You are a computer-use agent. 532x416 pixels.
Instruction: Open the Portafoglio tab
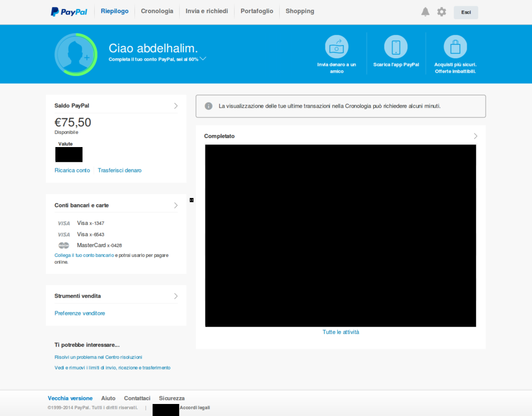(257, 11)
